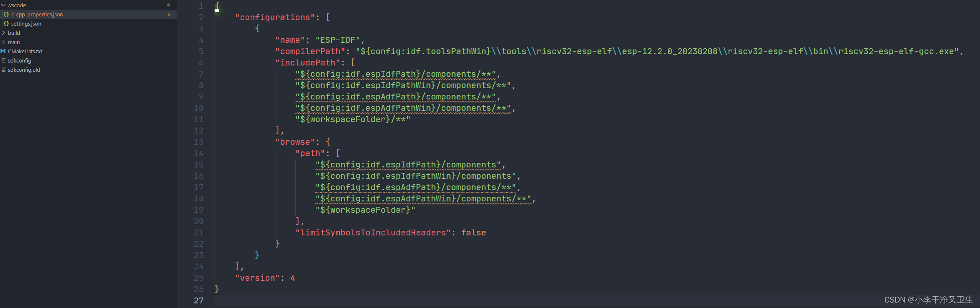Click the closing brace on line 26
This screenshot has width=980, height=308.
coord(217,289)
